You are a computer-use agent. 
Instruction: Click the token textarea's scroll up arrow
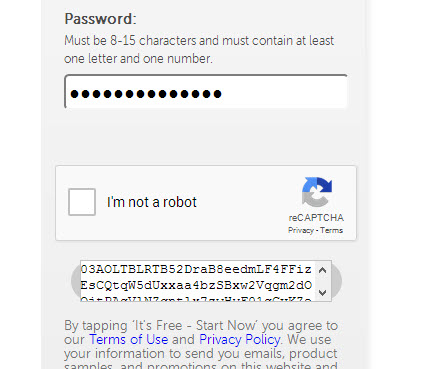(322, 270)
